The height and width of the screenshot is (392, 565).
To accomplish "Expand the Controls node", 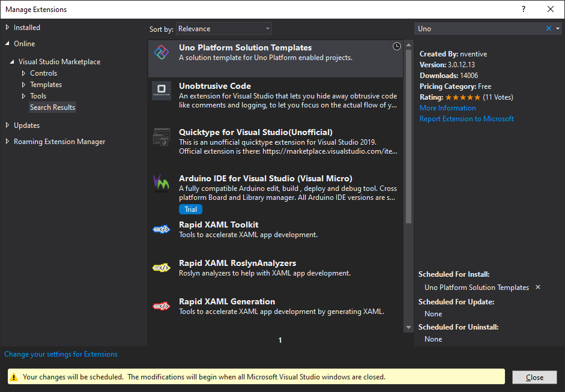I will tap(23, 73).
